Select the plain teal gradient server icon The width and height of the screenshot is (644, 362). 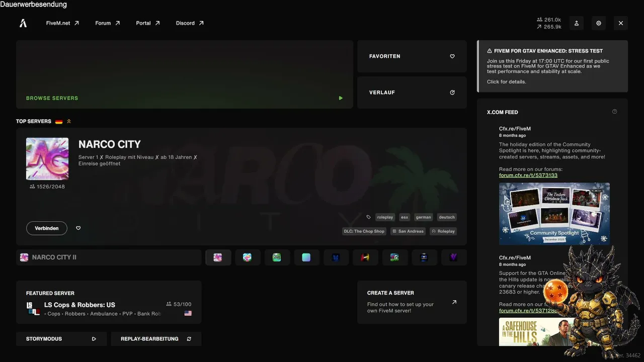point(306,257)
